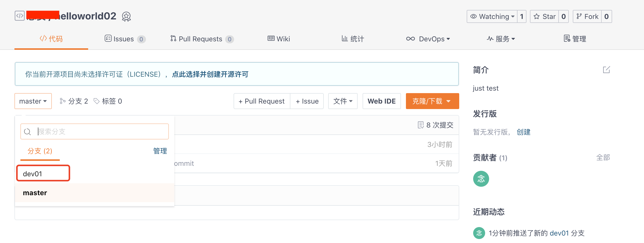The image size is (644, 243).
Task: Click the 分支 2 branch count icon
Action: (63, 101)
